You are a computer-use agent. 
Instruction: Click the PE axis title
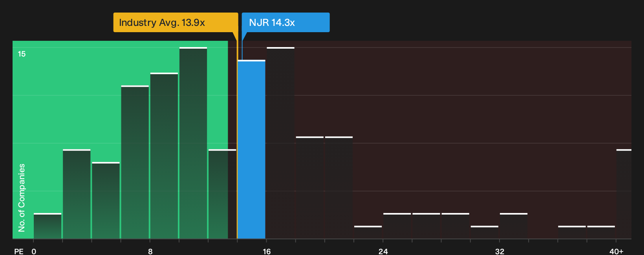(19, 251)
